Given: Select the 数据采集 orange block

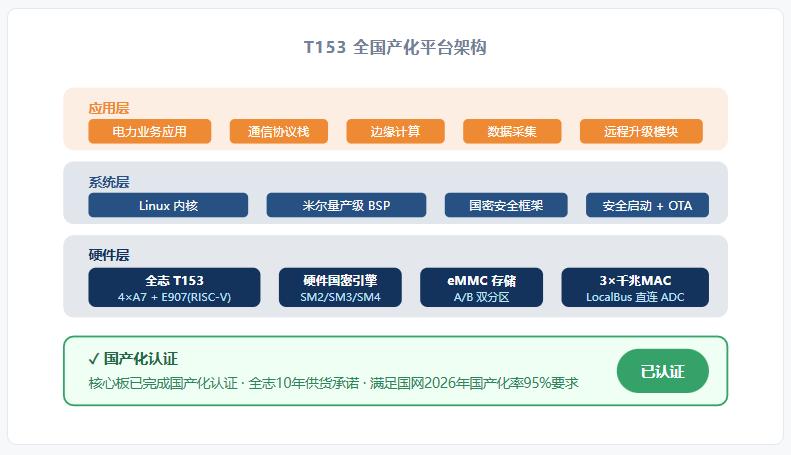Looking at the screenshot, I should [512, 131].
